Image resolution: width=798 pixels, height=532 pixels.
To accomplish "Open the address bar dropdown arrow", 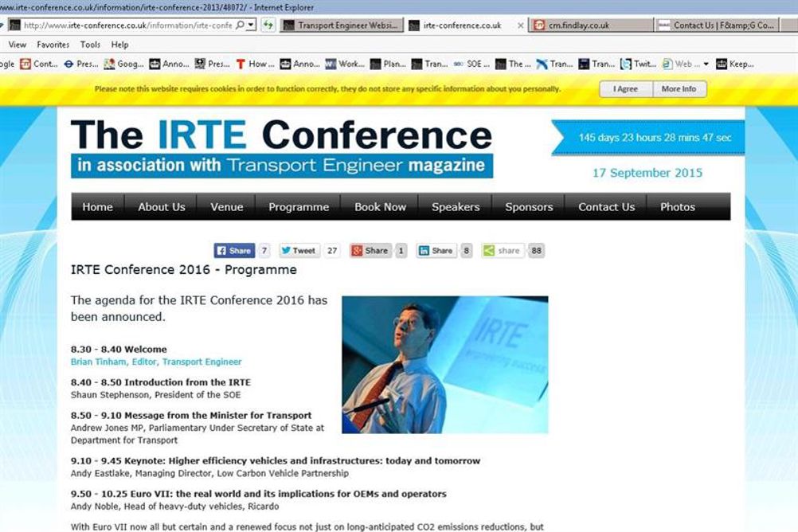I will [x=250, y=25].
